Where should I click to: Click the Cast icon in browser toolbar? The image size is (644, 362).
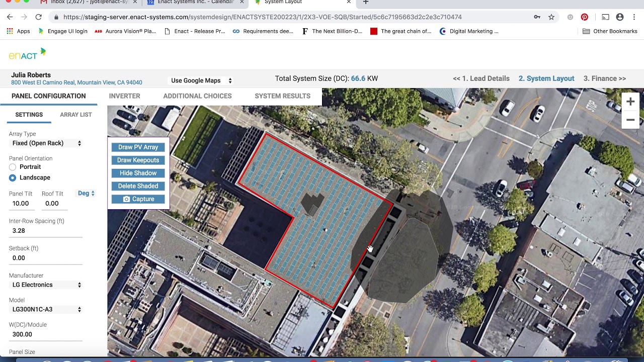(x=605, y=17)
